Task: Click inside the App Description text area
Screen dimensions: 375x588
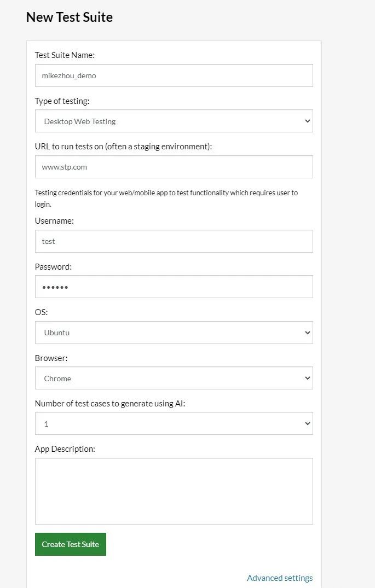Action: (174, 491)
